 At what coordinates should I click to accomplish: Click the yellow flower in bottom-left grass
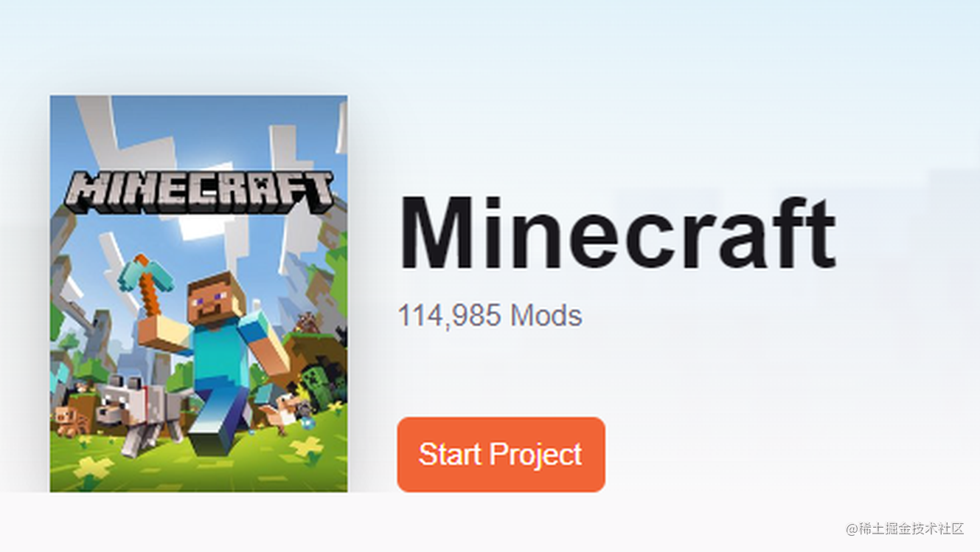click(93, 470)
